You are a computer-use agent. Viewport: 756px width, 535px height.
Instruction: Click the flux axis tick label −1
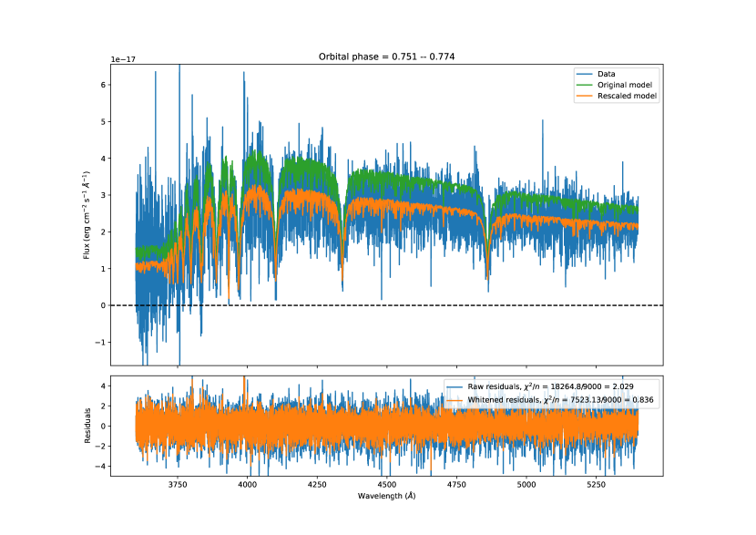(100, 343)
